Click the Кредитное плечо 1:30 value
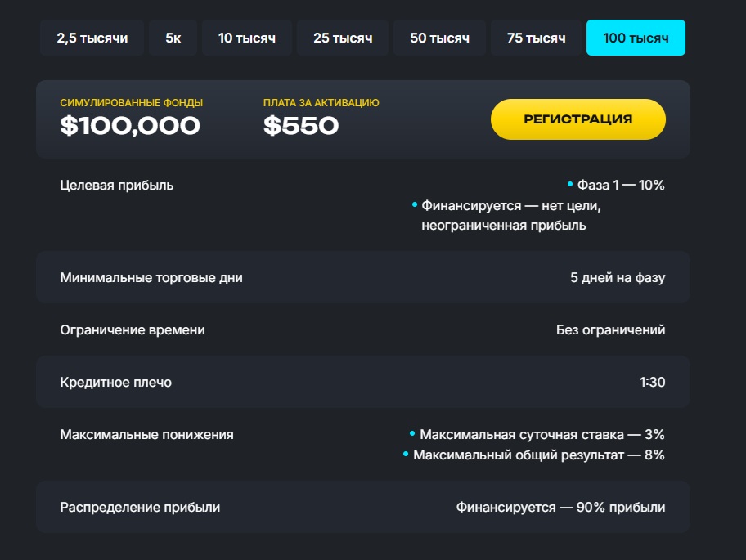 point(652,383)
